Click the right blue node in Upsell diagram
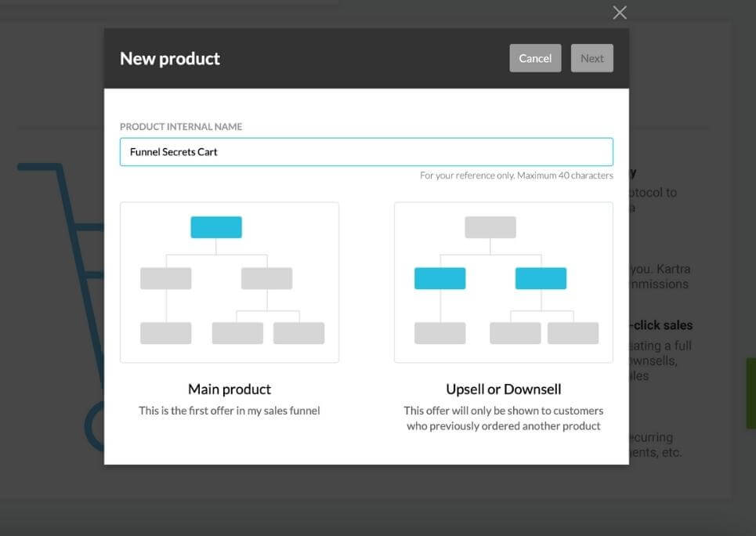This screenshot has width=756, height=536. tap(541, 278)
